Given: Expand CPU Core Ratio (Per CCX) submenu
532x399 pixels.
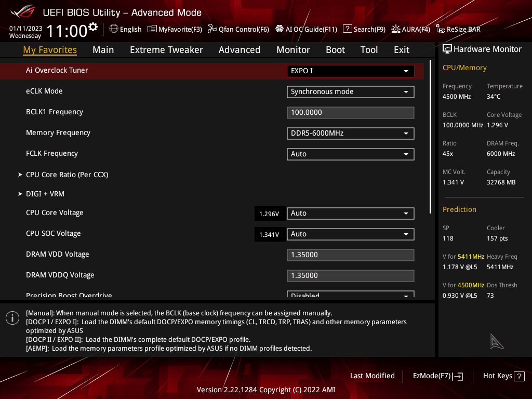Looking at the screenshot, I should tap(67, 175).
